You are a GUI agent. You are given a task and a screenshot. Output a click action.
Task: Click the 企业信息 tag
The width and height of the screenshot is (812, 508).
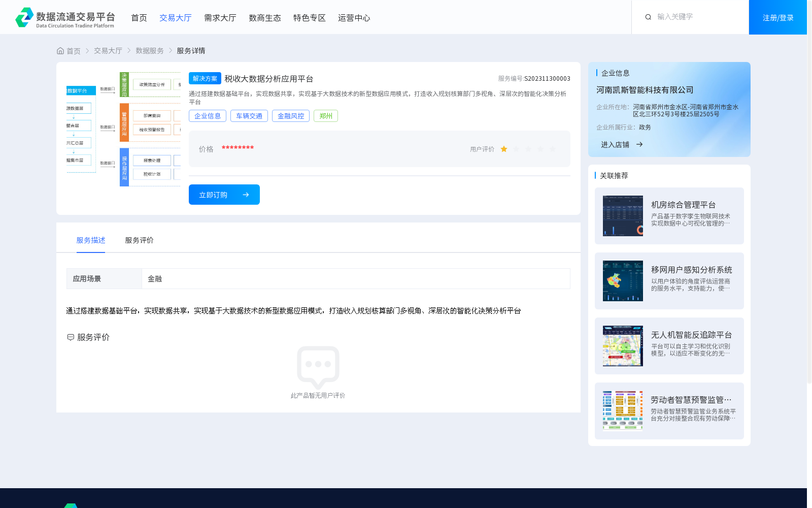tap(208, 116)
